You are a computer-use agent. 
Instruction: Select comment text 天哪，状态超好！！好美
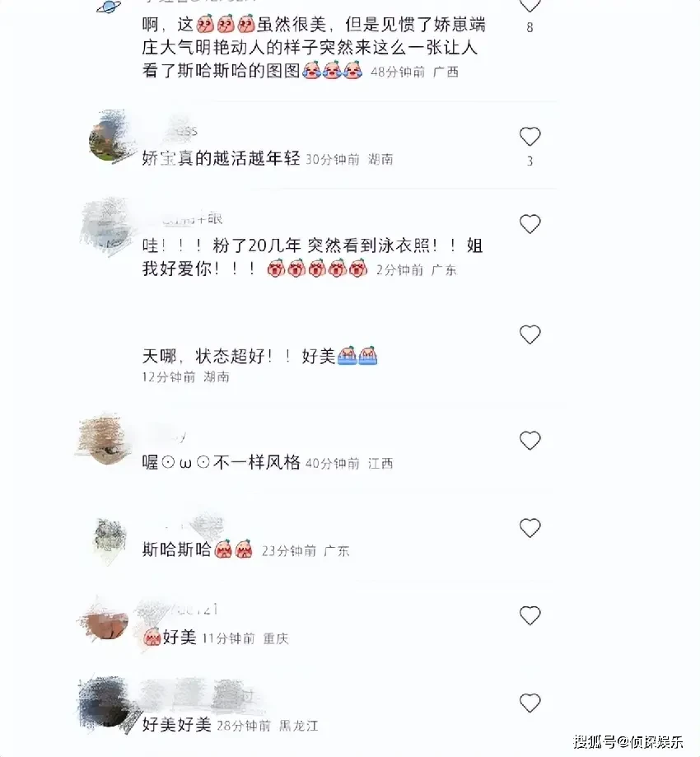click(259, 357)
